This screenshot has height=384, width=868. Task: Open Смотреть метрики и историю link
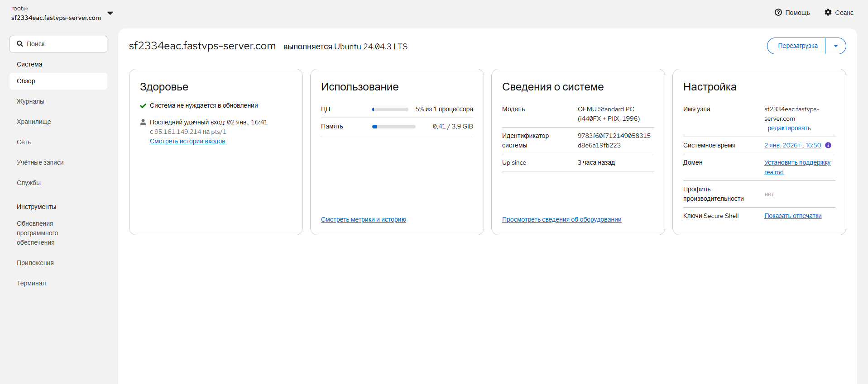point(364,219)
